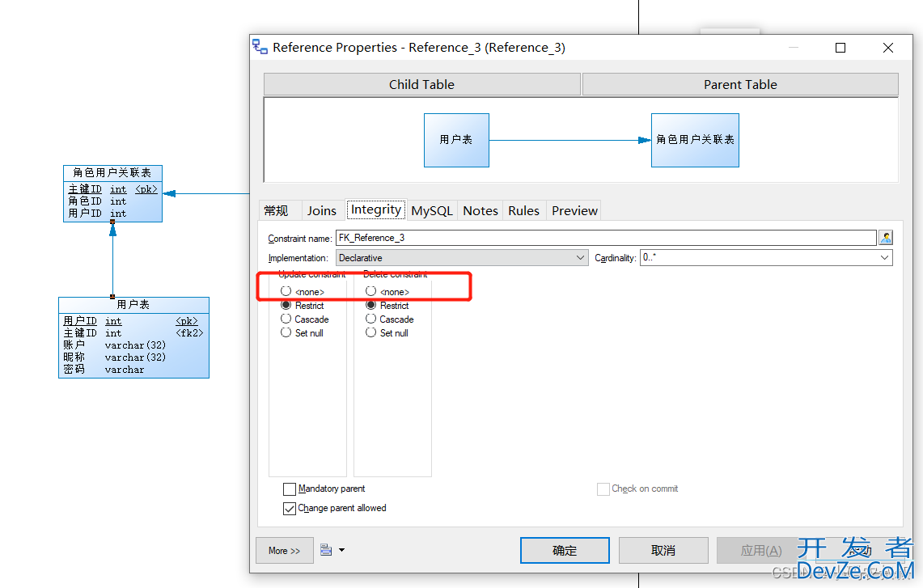Viewport: 923px width, 588px height.
Task: Select Delete constraint Set null option
Action: [x=370, y=332]
